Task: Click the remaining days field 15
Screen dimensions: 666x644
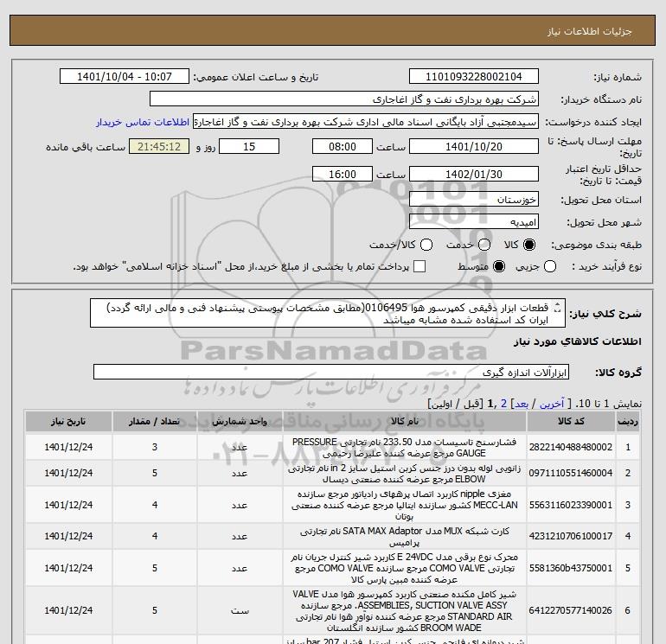Action: [x=249, y=147]
